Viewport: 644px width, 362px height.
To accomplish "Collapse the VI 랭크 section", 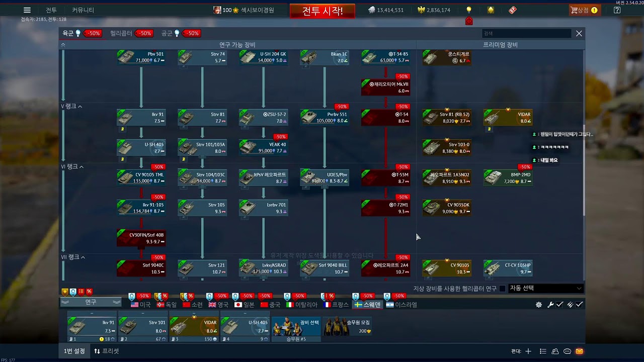I will coord(72,166).
